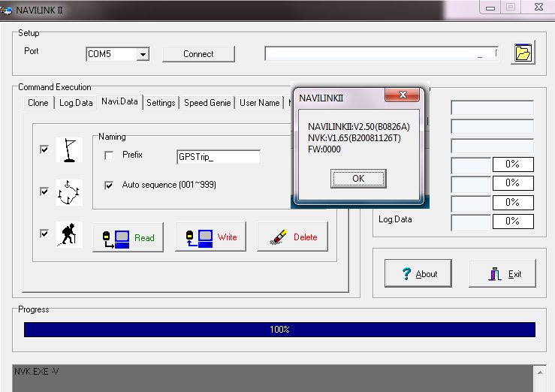This screenshot has width=555, height=392.
Task: Minimize the NAVILINK II window
Action: pos(490,8)
